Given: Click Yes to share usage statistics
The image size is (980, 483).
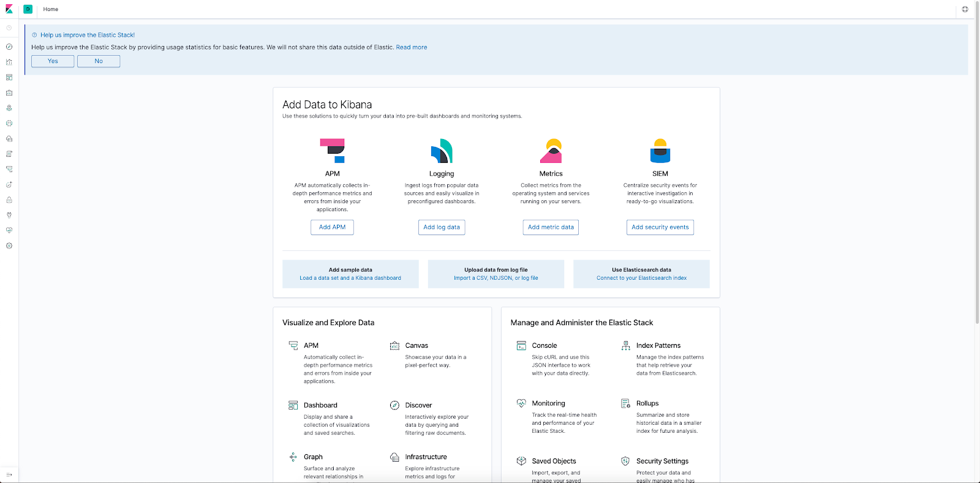Looking at the screenshot, I should click(x=53, y=61).
